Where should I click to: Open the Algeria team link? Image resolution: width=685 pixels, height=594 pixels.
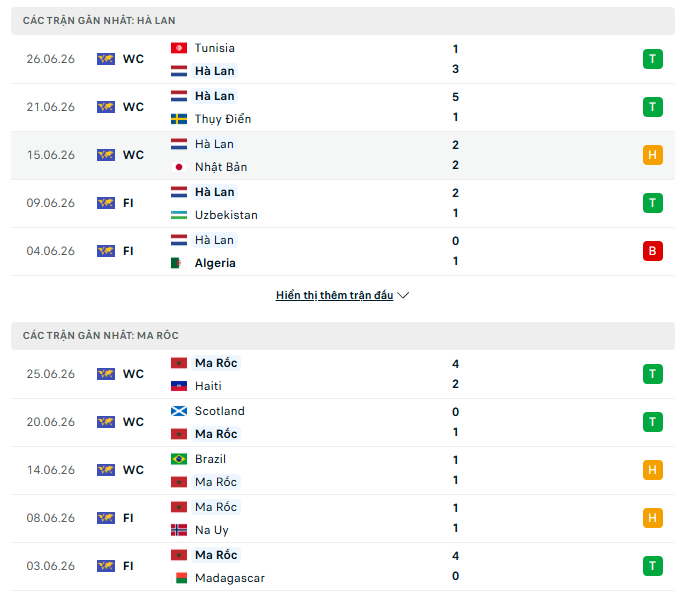pyautogui.click(x=215, y=263)
